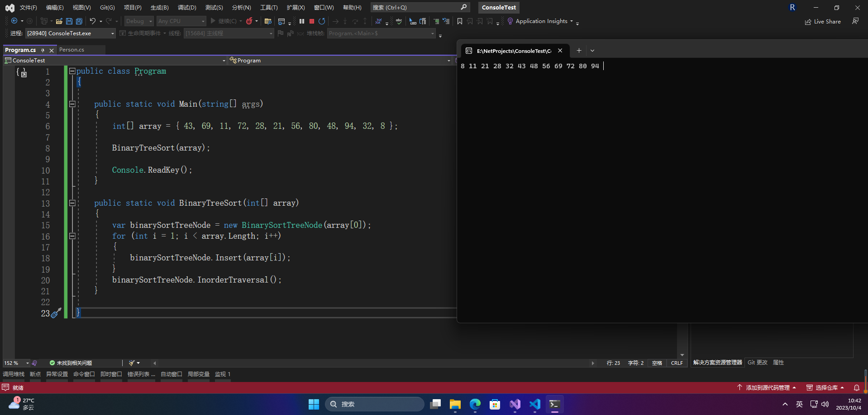Click the 添加到源代码管理 button

(766, 387)
